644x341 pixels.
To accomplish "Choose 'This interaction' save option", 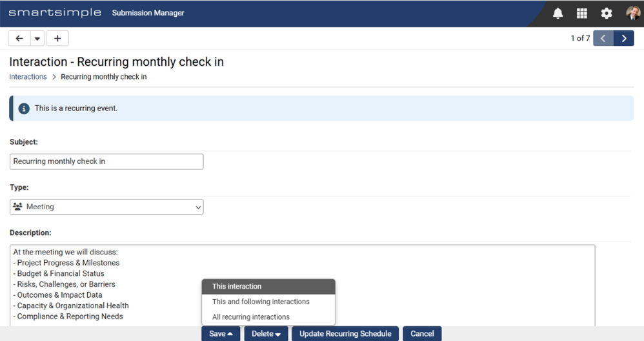I will (x=268, y=286).
